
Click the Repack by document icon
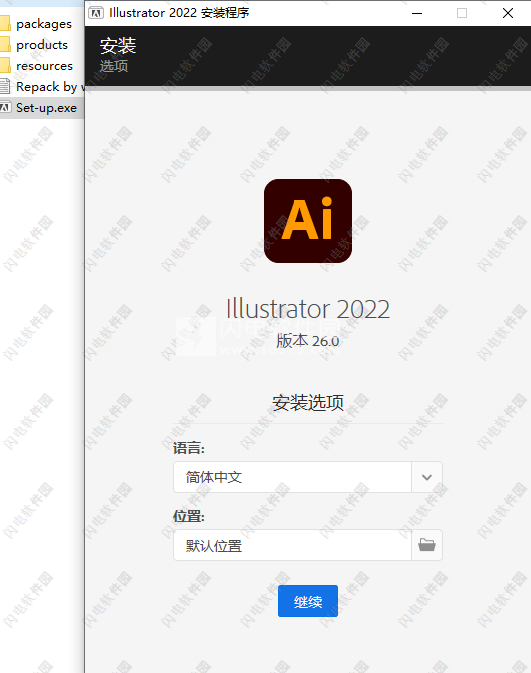pyautogui.click(x=5, y=86)
